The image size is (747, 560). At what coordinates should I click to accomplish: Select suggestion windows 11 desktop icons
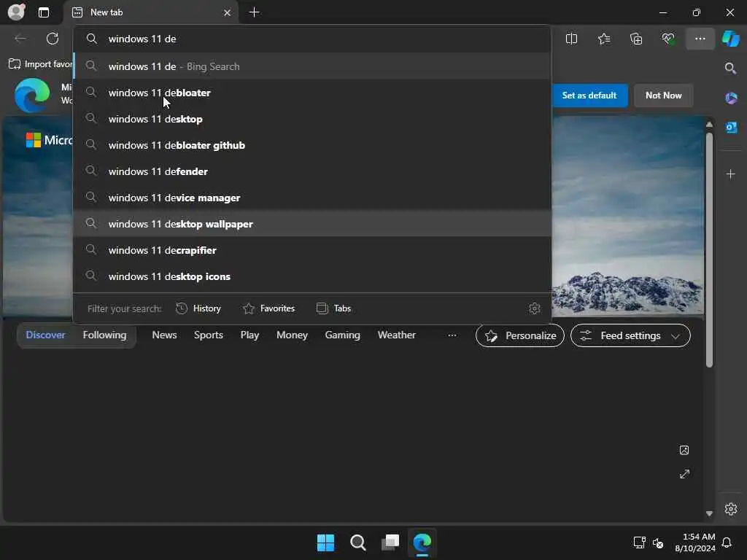coord(312,276)
